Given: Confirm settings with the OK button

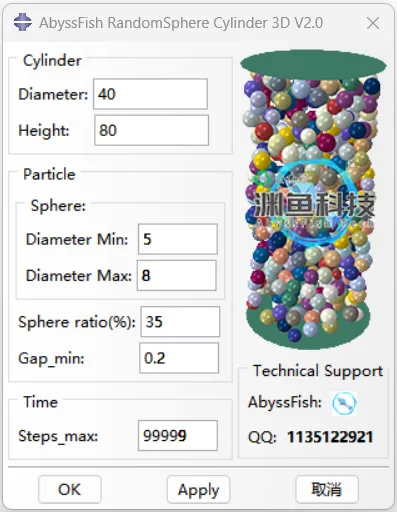Looking at the screenshot, I should coord(69,489).
